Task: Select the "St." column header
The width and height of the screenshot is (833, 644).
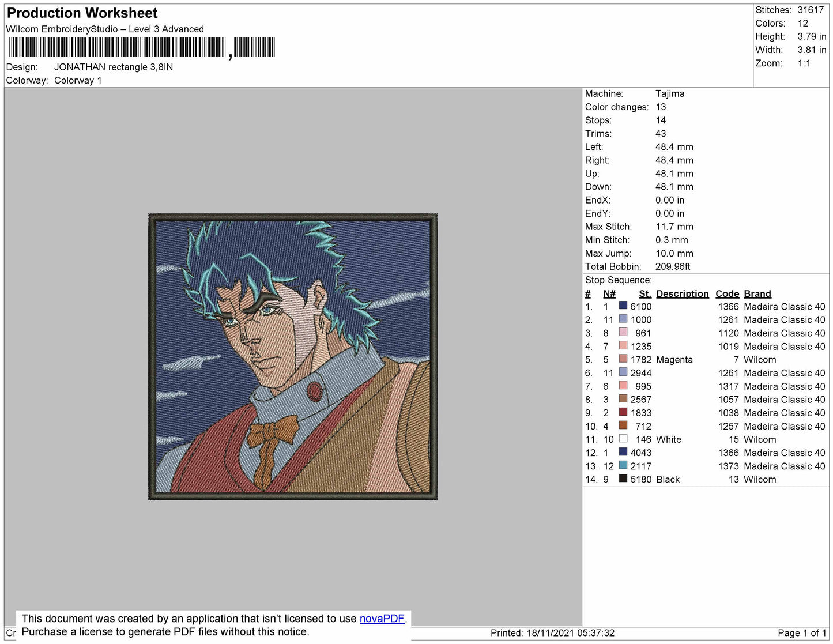Action: 645,294
